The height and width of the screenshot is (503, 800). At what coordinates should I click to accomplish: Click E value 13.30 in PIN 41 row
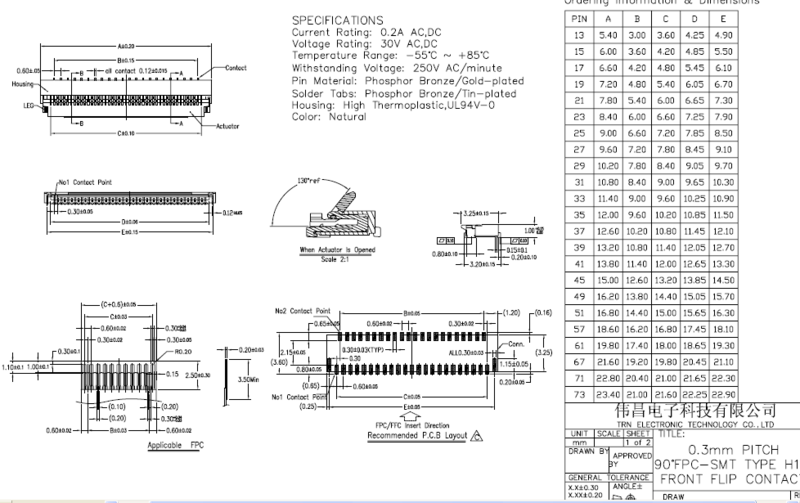723,264
